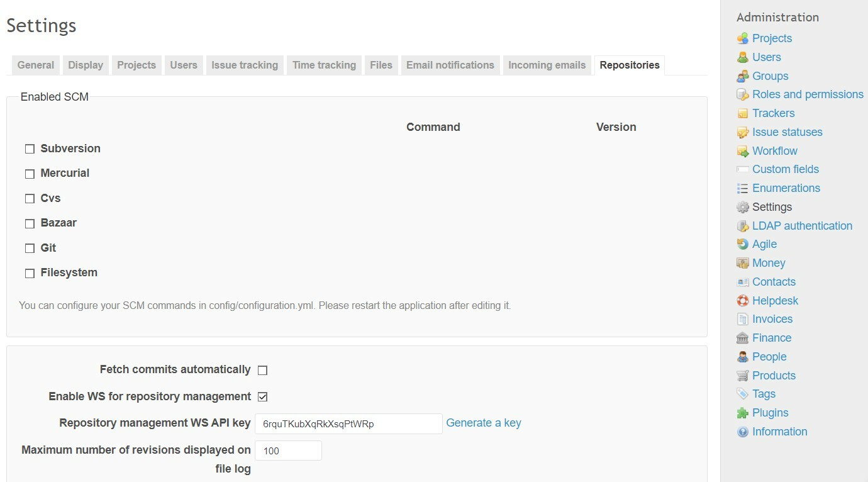Click the Tags icon in sidebar
868x482 pixels.
click(743, 394)
